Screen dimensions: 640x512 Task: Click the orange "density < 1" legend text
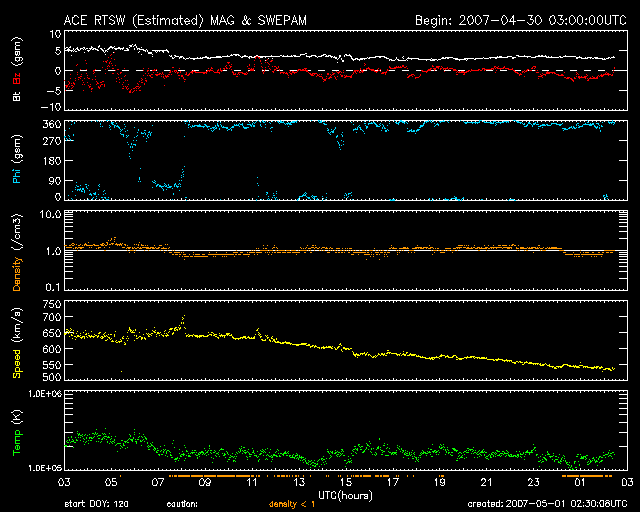(292, 505)
